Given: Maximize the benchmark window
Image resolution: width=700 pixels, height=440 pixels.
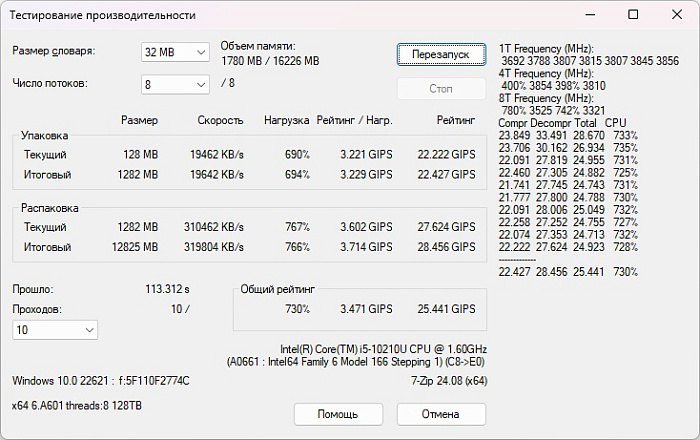Looking at the screenshot, I should (633, 15).
